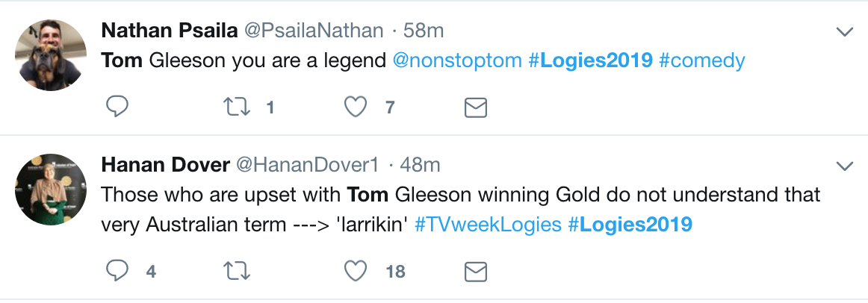Open the @nonstoptom mention link
This screenshot has height=303, width=868.
pos(457,60)
